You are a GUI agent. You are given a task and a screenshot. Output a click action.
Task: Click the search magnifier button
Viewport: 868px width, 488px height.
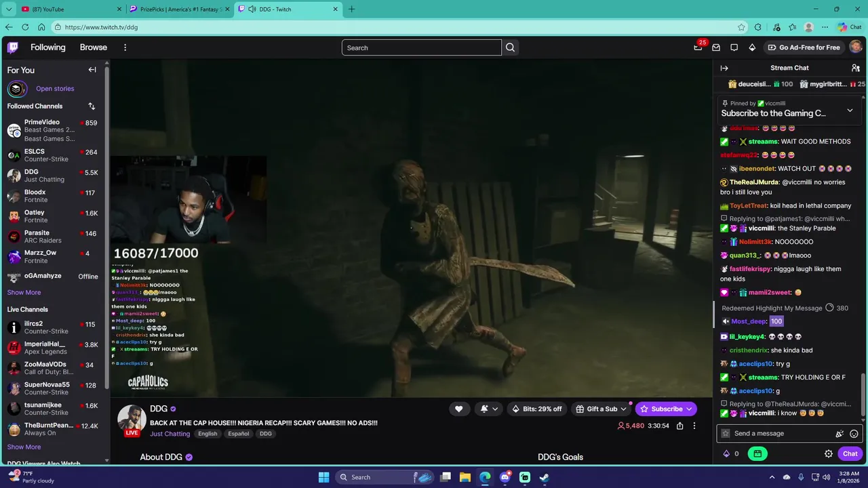click(x=511, y=47)
